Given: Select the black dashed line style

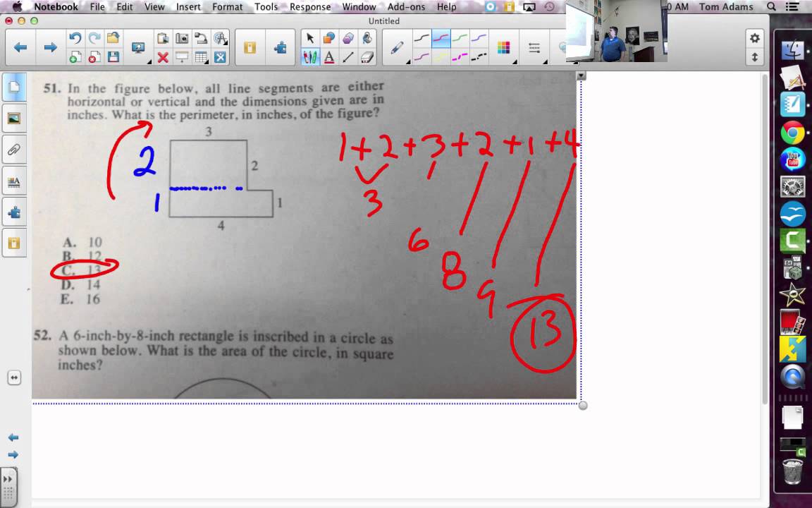Looking at the screenshot, I should click(479, 57).
